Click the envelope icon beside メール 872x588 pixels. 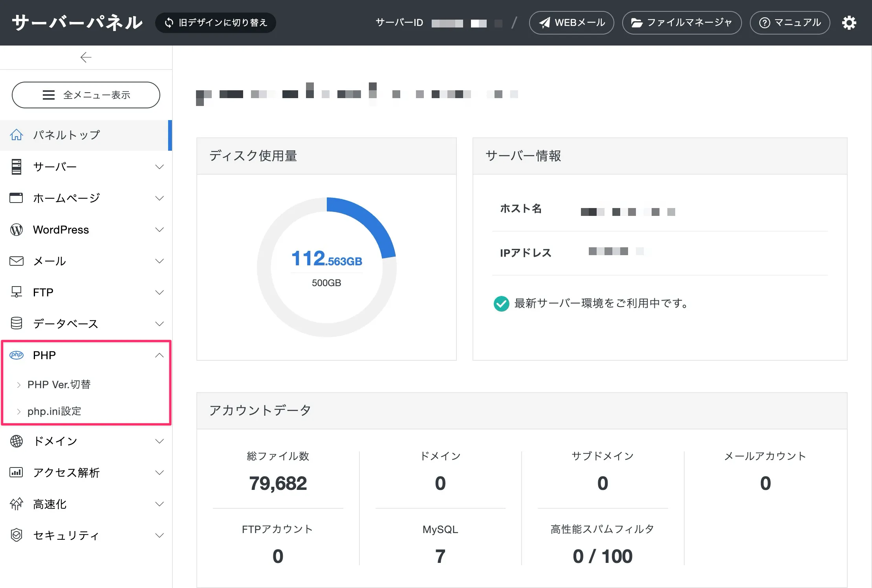pos(16,261)
